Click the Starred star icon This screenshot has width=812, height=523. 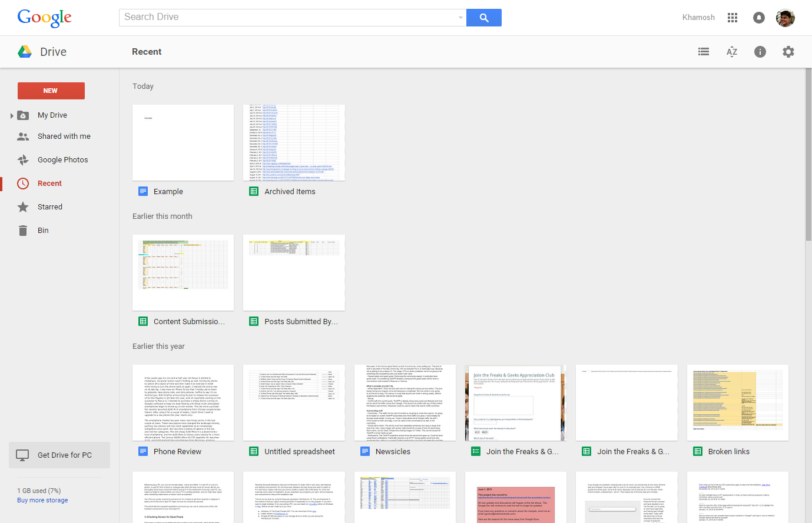pyautogui.click(x=23, y=207)
